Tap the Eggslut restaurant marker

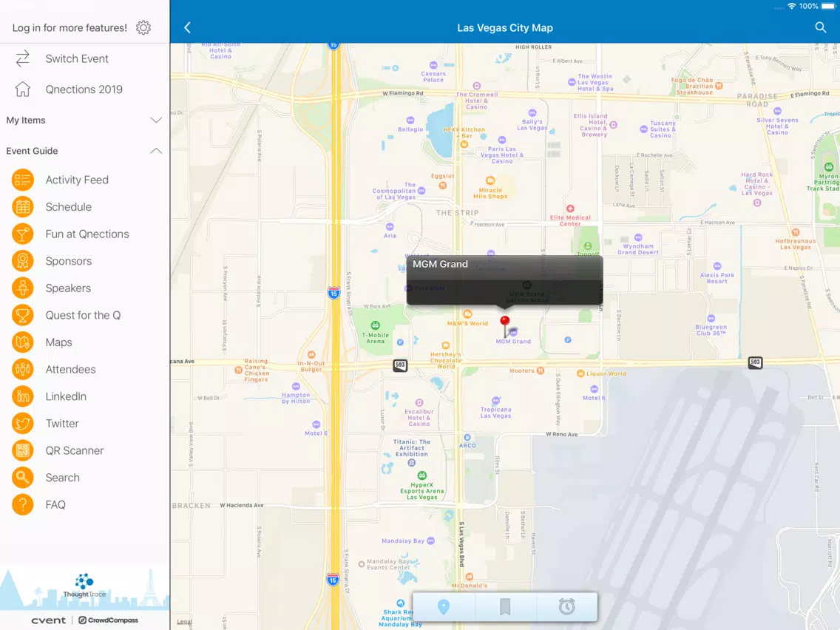click(x=442, y=186)
